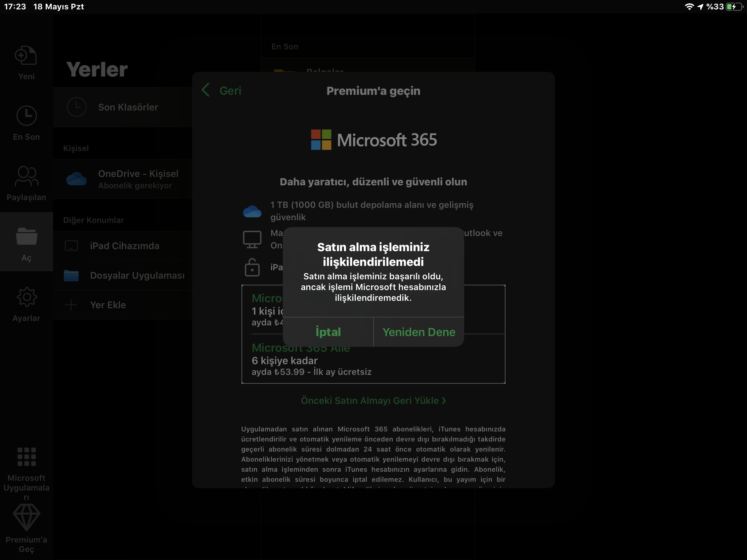
Task: Open iPad Cihazımda location
Action: click(124, 246)
